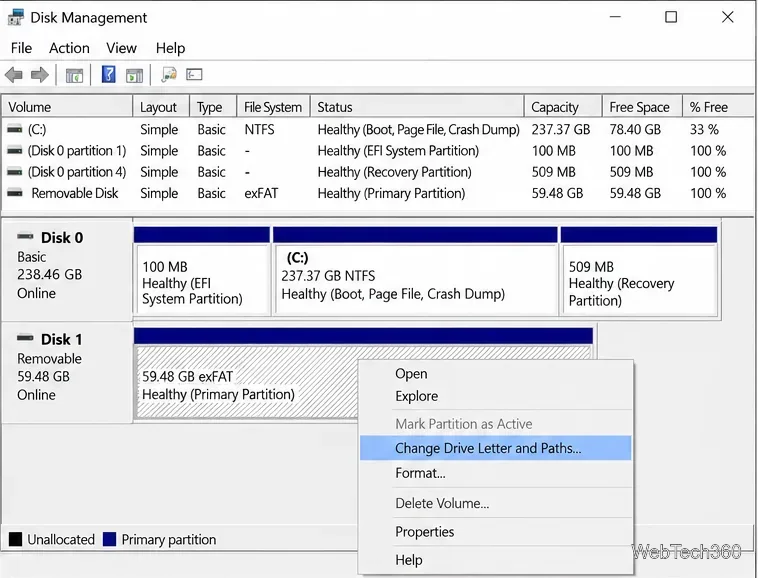The height and width of the screenshot is (578, 758).
Task: Select Change Drive Letter and Paths
Action: pyautogui.click(x=496, y=448)
